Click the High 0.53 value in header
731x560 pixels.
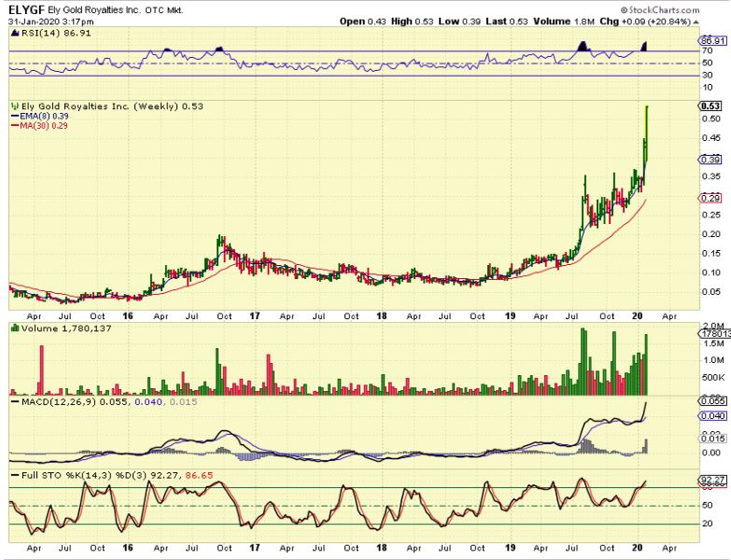click(412, 21)
